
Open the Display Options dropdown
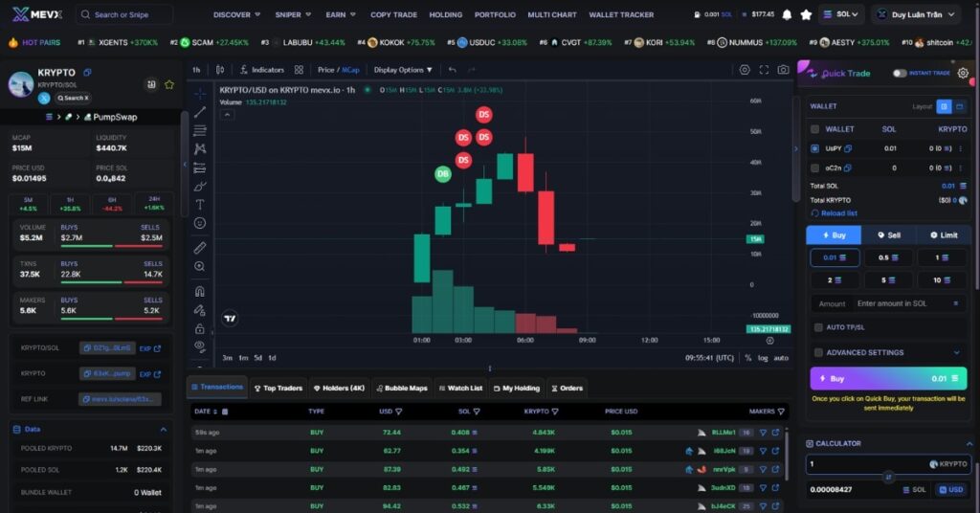[403, 70]
